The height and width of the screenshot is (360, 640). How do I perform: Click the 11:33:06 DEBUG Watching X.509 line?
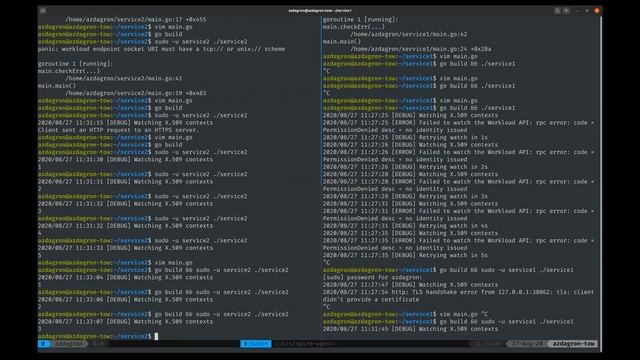[125, 299]
